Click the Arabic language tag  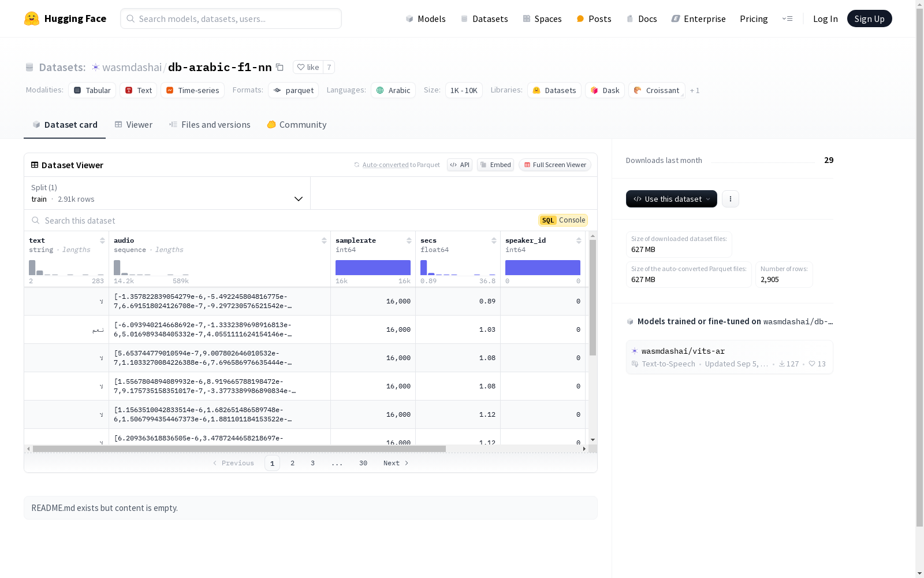pos(393,90)
